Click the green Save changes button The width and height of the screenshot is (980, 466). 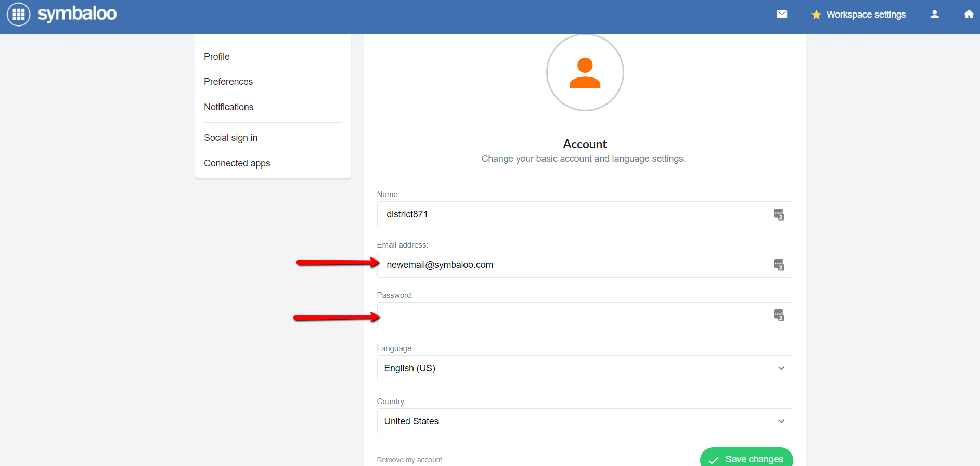tap(746, 458)
